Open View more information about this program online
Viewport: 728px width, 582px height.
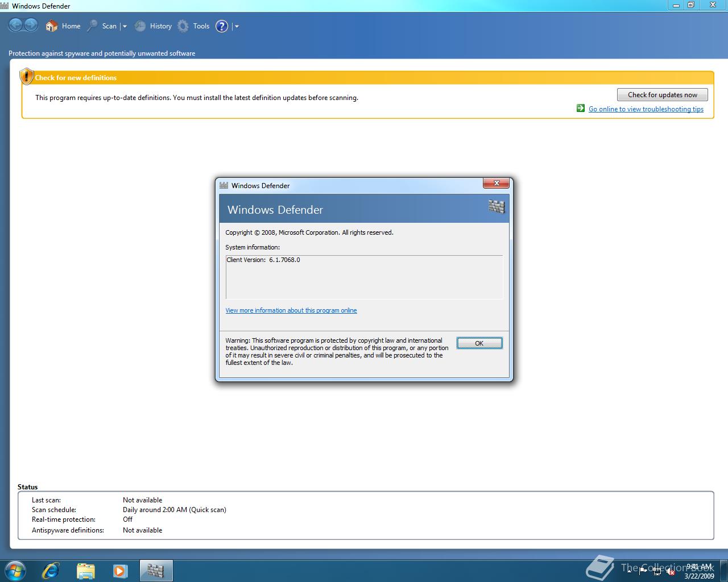(x=291, y=310)
